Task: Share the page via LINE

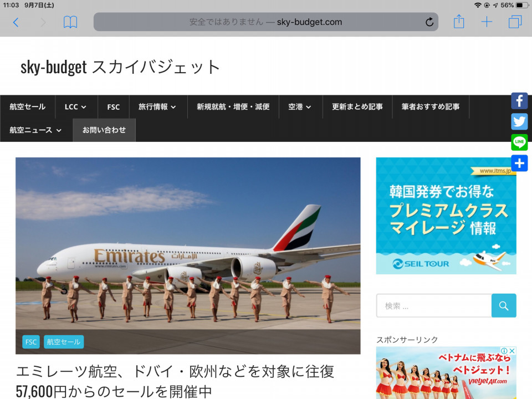Action: pos(519,142)
